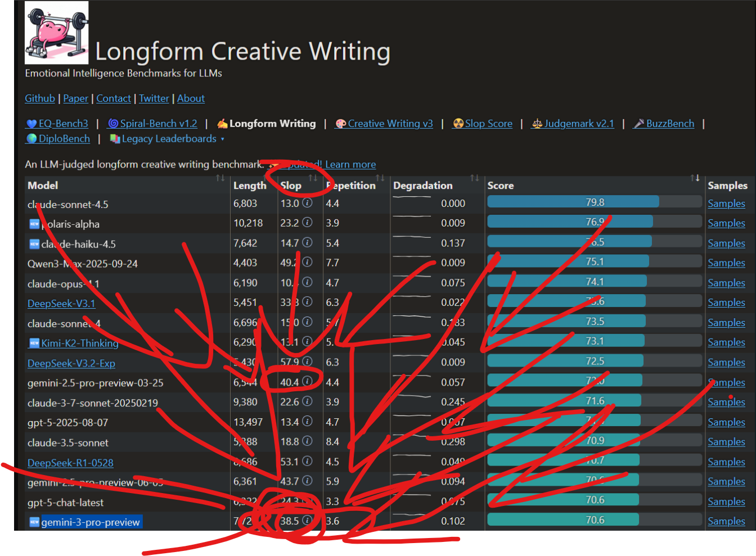View Samples for polaris-alpha
756x556 pixels.
[x=727, y=223]
